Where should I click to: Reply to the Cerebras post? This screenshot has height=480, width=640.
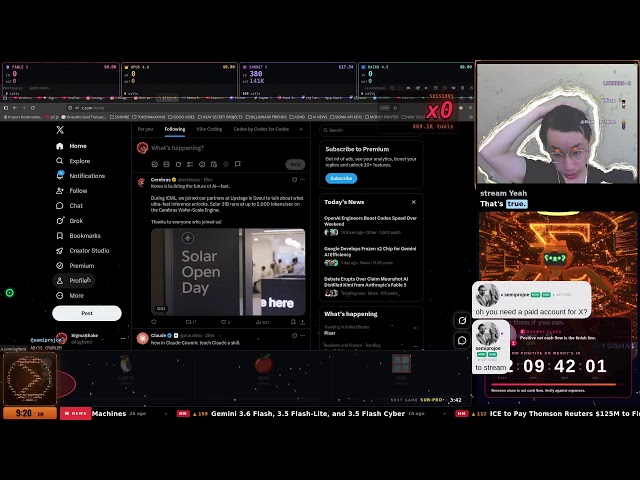click(x=154, y=322)
